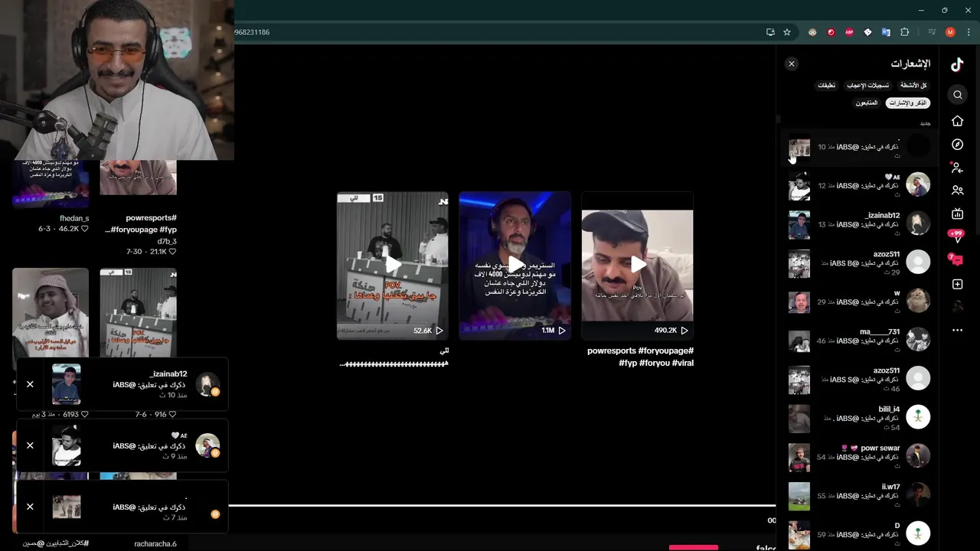Close the notifications panel

pos(792,64)
